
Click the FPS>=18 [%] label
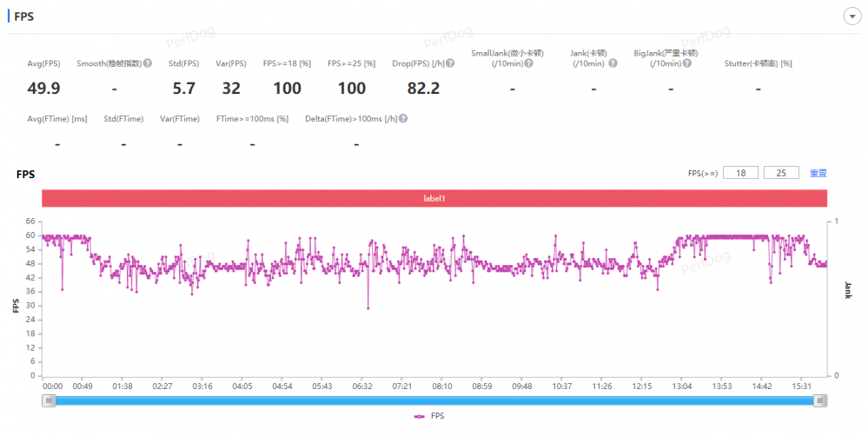[x=287, y=63]
